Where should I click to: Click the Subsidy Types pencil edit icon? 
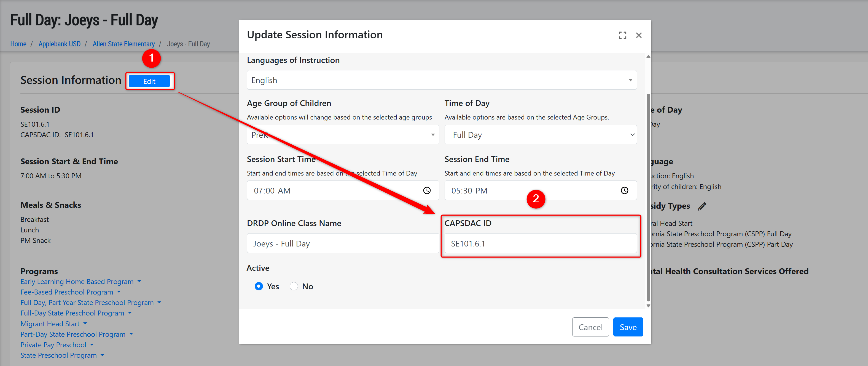pyautogui.click(x=702, y=206)
